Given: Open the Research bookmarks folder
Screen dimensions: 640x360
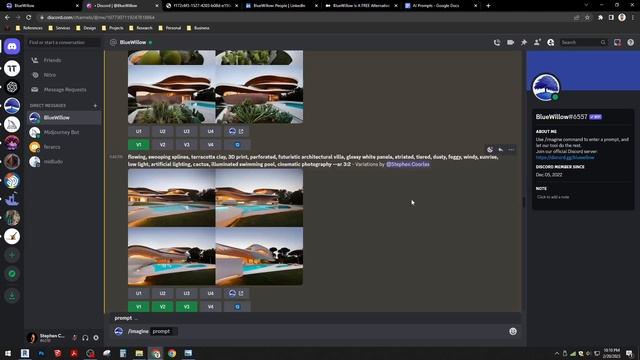Looking at the screenshot, I should click(x=141, y=28).
